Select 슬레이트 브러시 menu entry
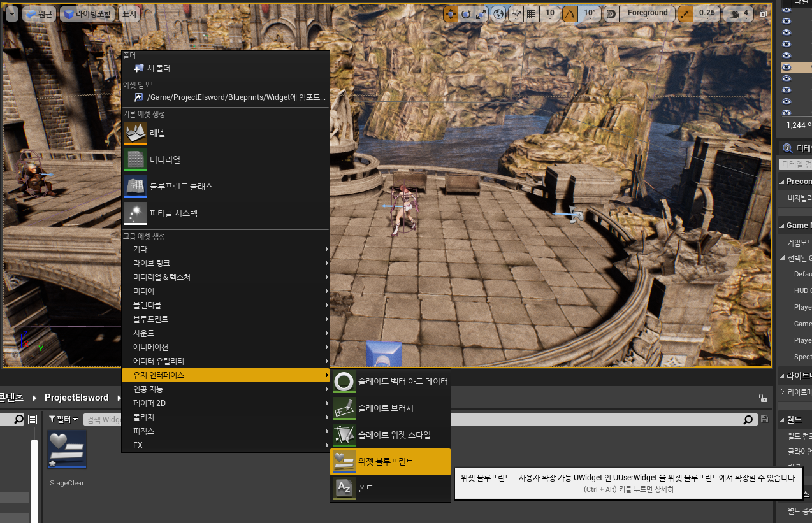The width and height of the screenshot is (812, 523). [390, 408]
